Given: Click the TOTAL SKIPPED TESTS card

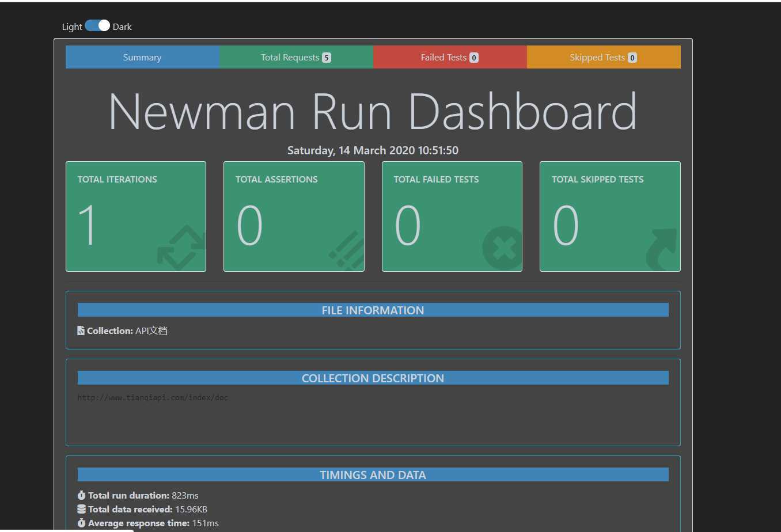Looking at the screenshot, I should 610,216.
